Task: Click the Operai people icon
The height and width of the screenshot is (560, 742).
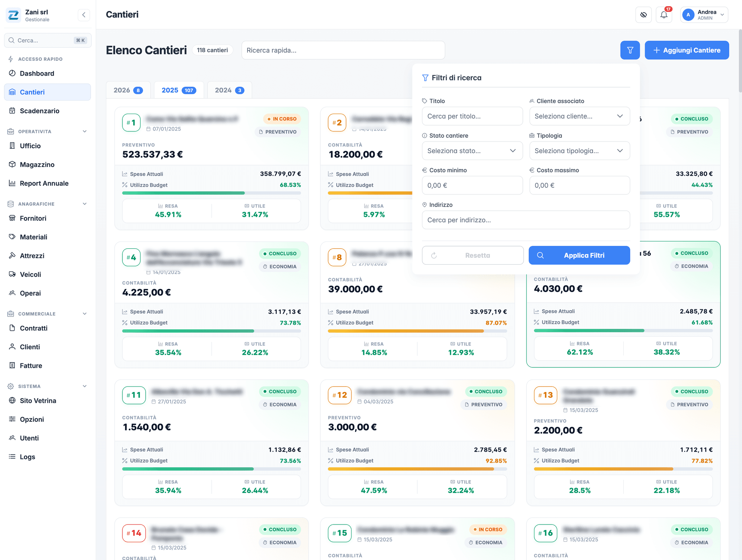Action: click(x=12, y=293)
